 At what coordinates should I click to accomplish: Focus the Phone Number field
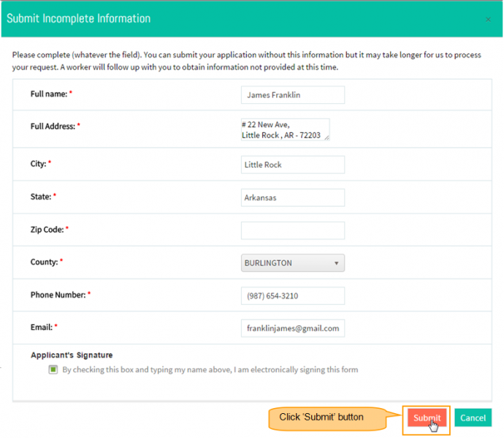coord(292,295)
